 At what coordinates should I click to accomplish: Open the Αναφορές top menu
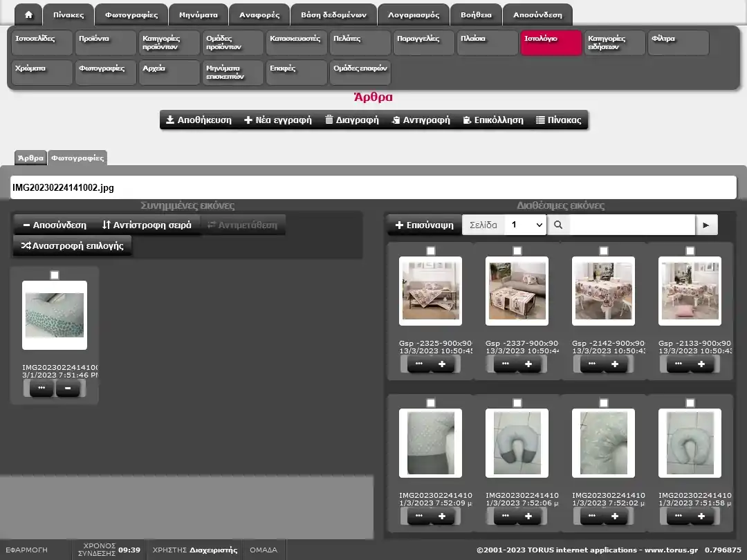click(259, 15)
